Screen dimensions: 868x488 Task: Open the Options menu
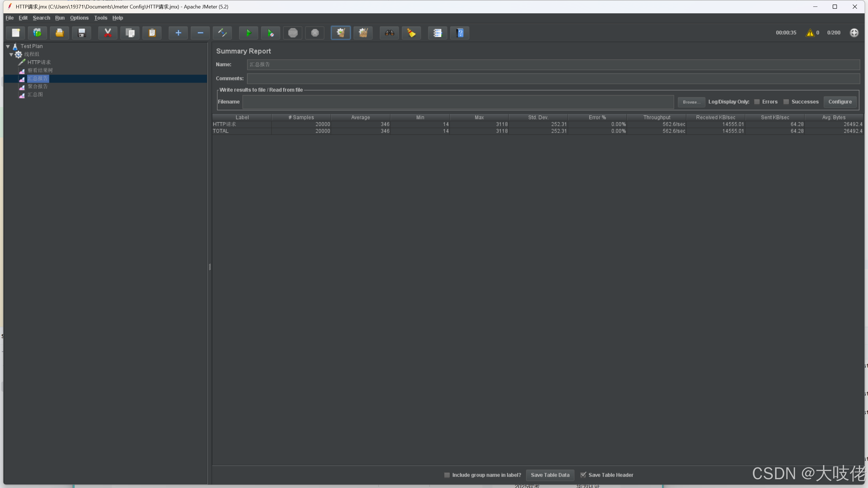click(79, 18)
